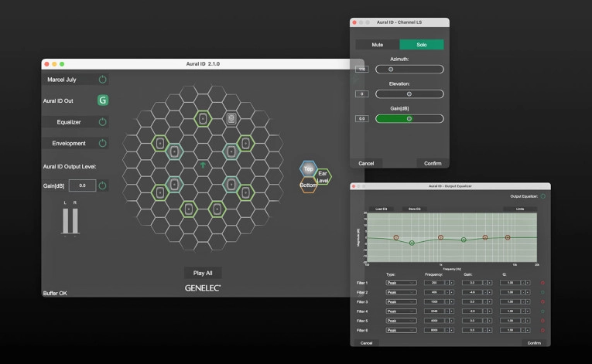Select the teal top-layer front-right speaker
This screenshot has height=364, width=592.
(231, 151)
